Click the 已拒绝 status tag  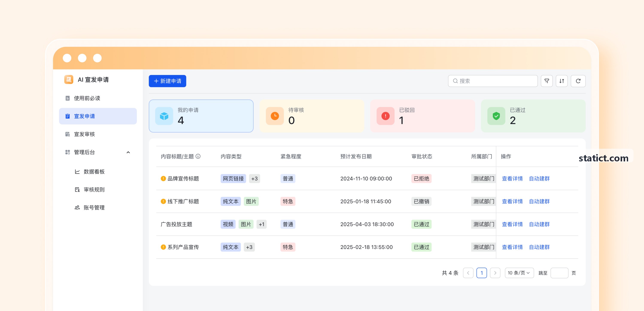[x=421, y=179]
